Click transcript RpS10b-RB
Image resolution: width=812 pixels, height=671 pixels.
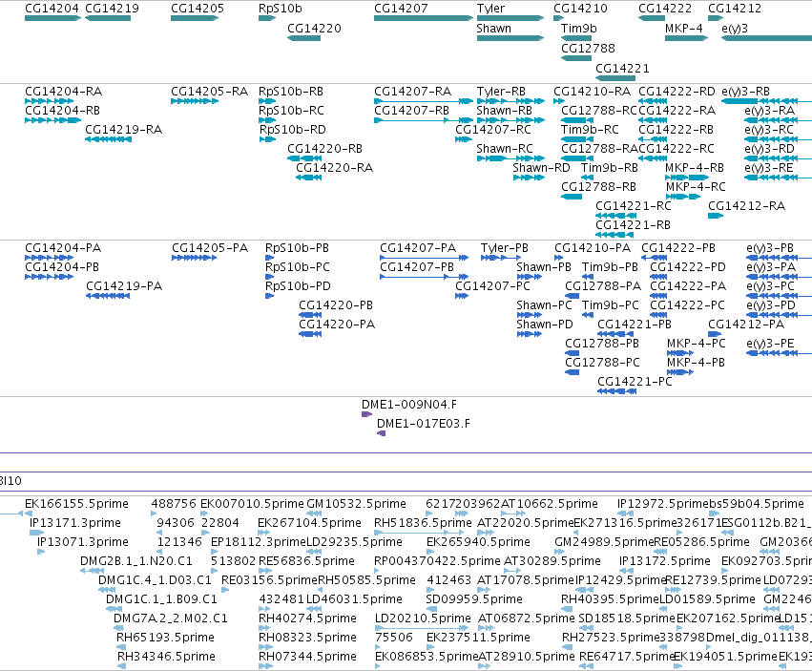(x=291, y=92)
